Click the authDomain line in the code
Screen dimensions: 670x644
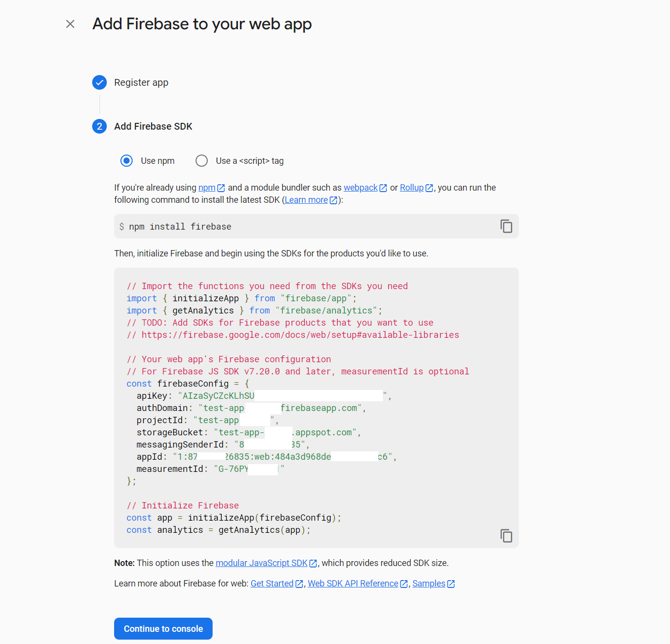pos(251,408)
